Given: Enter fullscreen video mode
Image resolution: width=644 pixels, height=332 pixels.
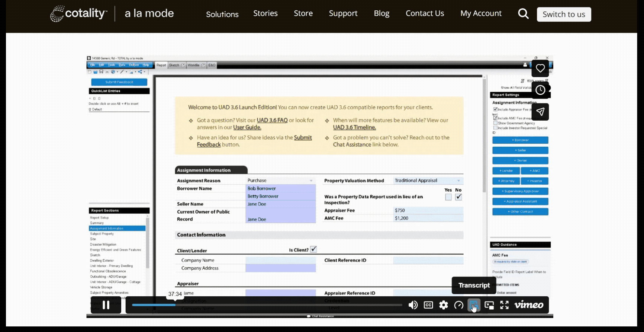Looking at the screenshot, I should coord(504,305).
